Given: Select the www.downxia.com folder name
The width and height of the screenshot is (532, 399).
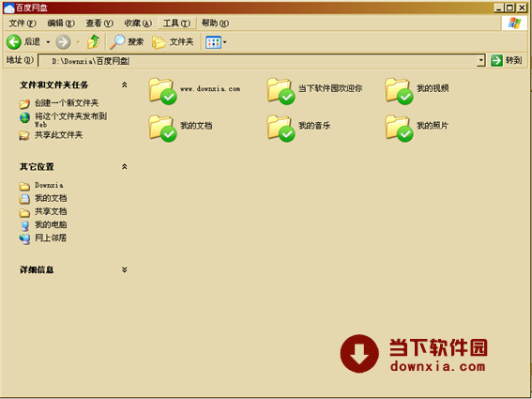Looking at the screenshot, I should tap(210, 89).
